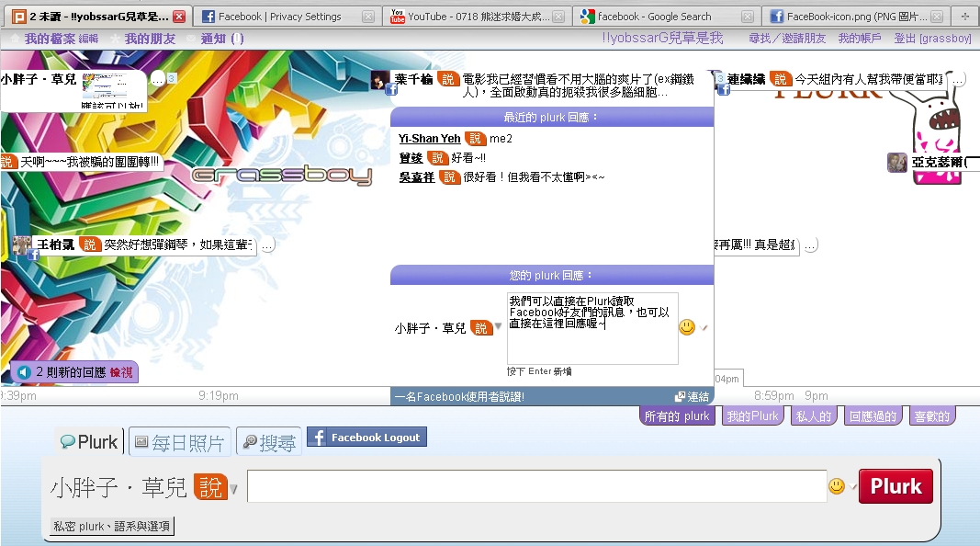Close the FaceBook-icon.png tab
The image size is (980, 546).
tap(937, 17)
